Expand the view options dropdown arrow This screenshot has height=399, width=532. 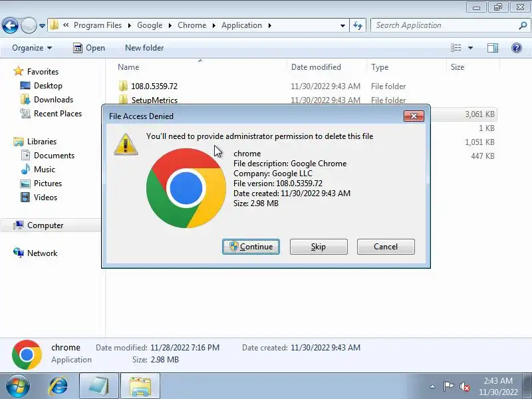471,48
